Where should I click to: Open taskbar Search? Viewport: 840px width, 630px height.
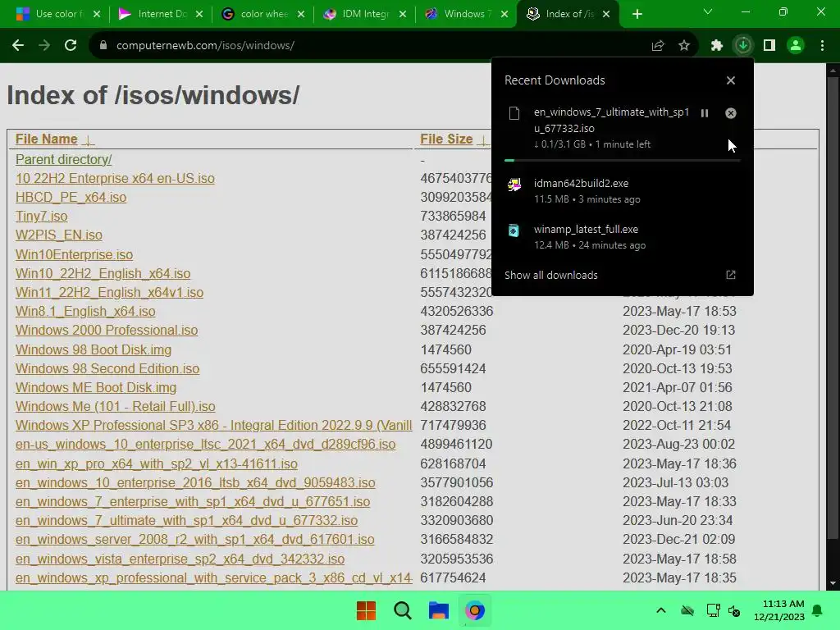tap(402, 610)
